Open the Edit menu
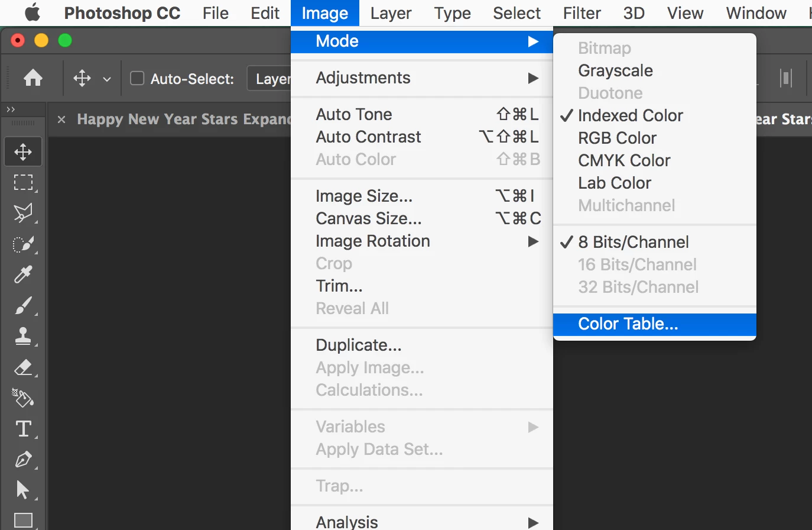Viewport: 812px width, 530px height. 265,13
